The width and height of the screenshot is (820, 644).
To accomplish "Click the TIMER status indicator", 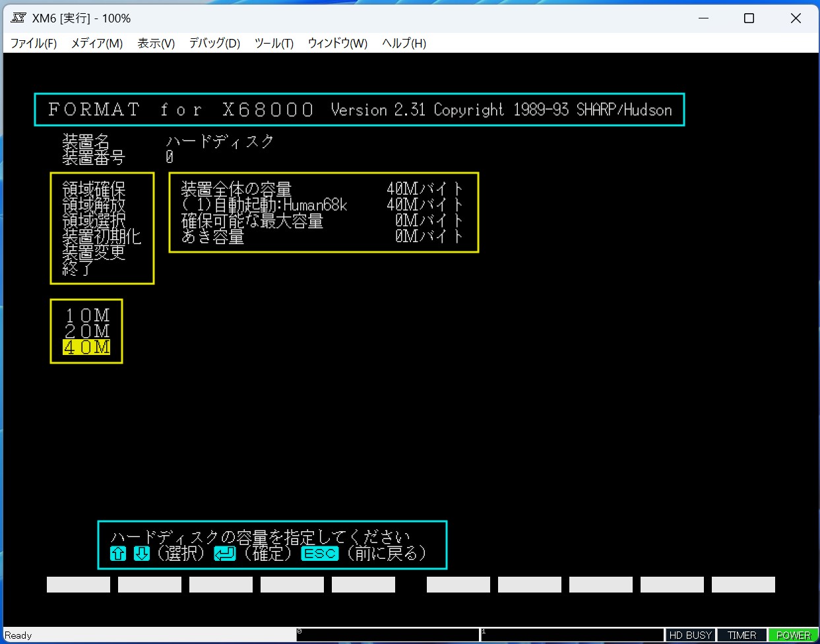I will tap(742, 635).
